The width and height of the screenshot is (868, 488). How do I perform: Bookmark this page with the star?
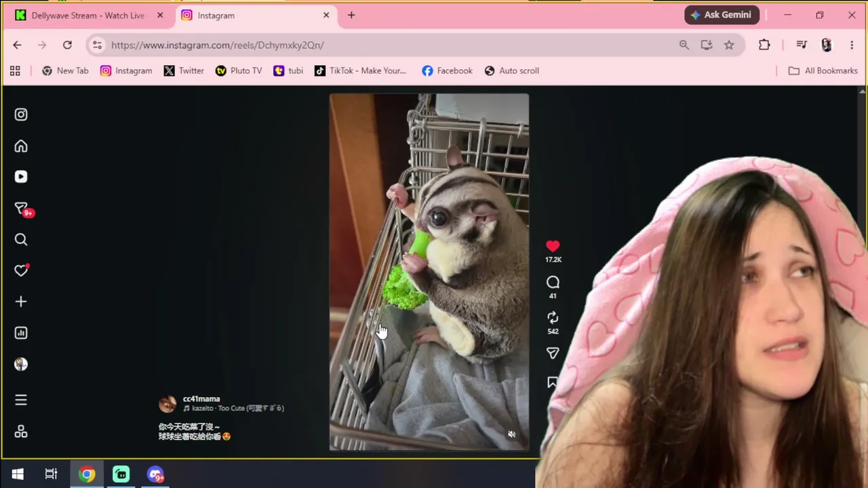pyautogui.click(x=729, y=45)
